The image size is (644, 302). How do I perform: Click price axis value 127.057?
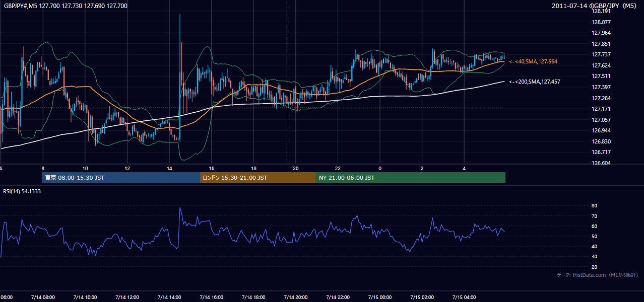point(601,120)
